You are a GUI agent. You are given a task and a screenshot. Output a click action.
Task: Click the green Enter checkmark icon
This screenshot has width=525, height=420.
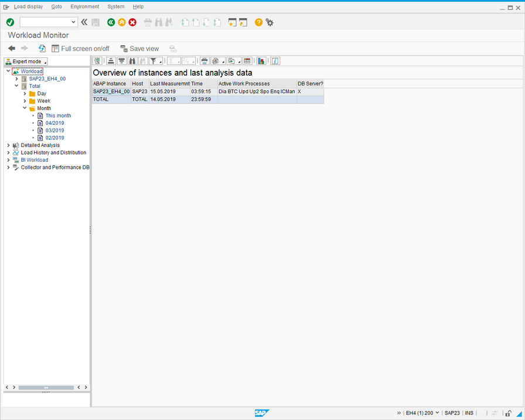click(10, 22)
